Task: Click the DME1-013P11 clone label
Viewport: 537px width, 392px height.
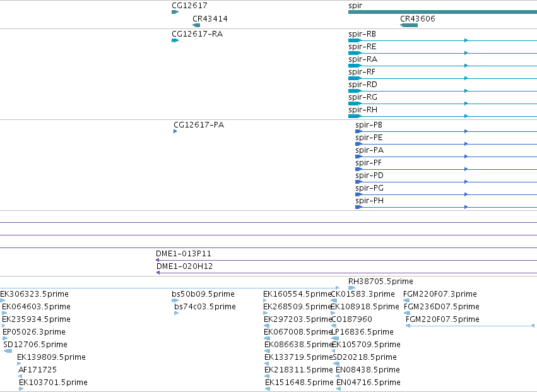Action: pyautogui.click(x=184, y=254)
